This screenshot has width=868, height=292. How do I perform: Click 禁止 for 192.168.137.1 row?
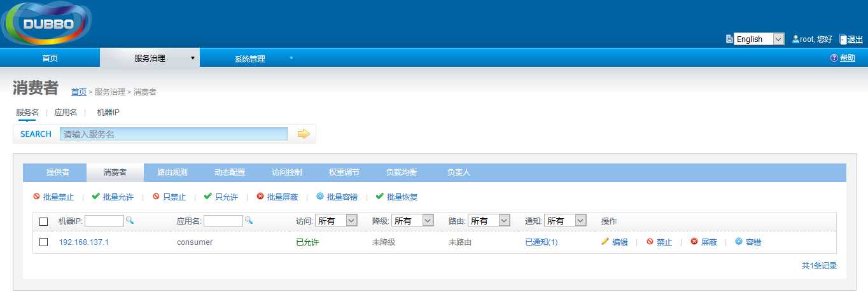tap(659, 242)
